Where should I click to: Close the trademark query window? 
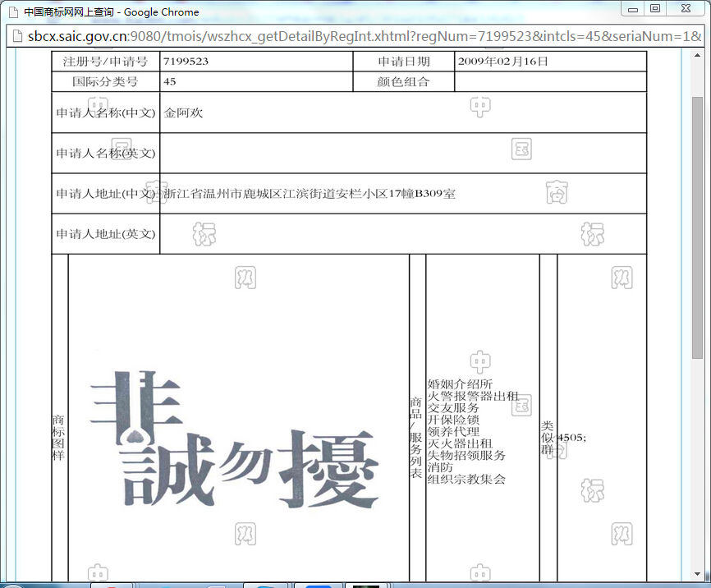(686, 8)
